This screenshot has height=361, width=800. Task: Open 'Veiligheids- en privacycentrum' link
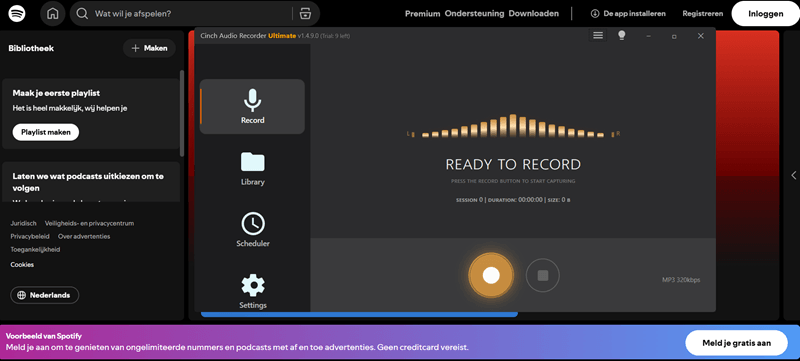(x=89, y=223)
